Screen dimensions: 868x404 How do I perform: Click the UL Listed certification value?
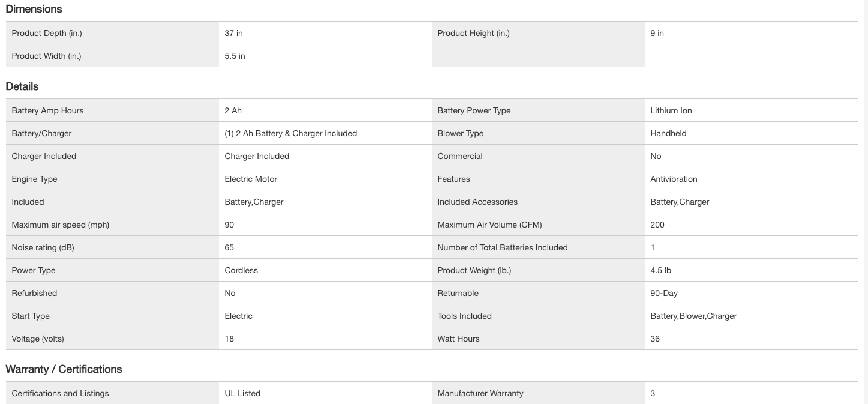(x=242, y=394)
